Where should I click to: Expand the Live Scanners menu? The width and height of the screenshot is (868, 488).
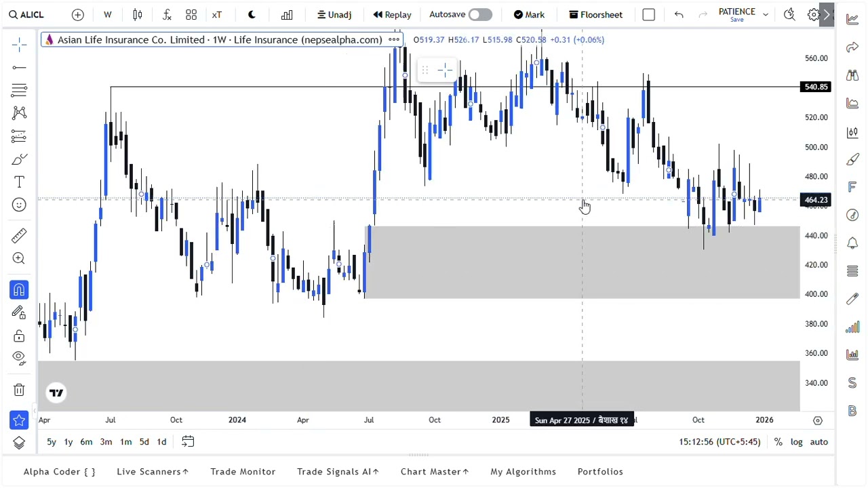point(153,472)
